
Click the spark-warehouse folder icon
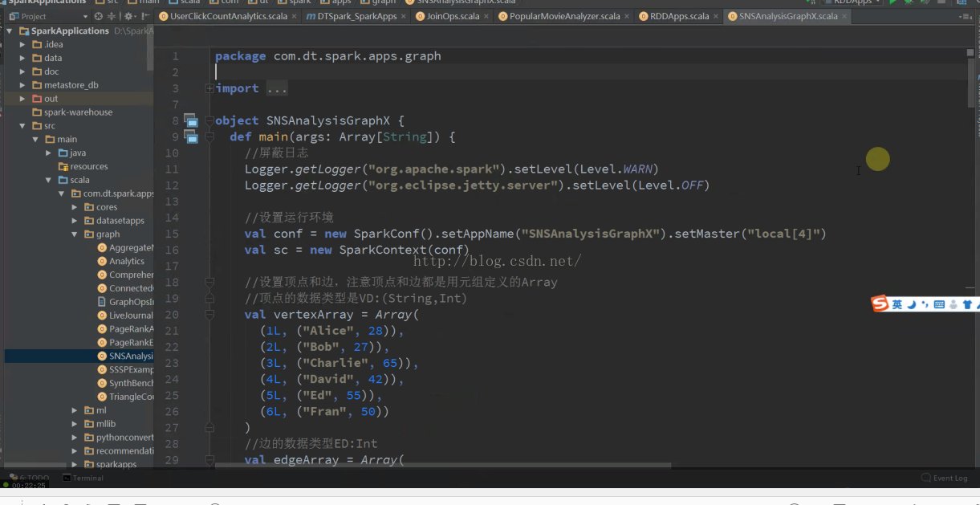37,112
